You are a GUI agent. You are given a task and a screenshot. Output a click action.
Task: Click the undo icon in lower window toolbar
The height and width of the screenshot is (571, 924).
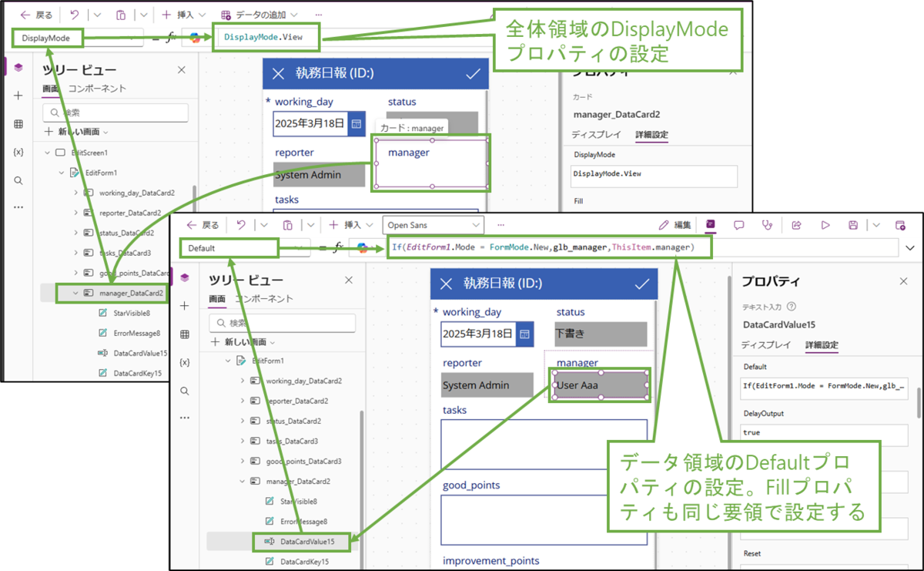[x=242, y=225]
